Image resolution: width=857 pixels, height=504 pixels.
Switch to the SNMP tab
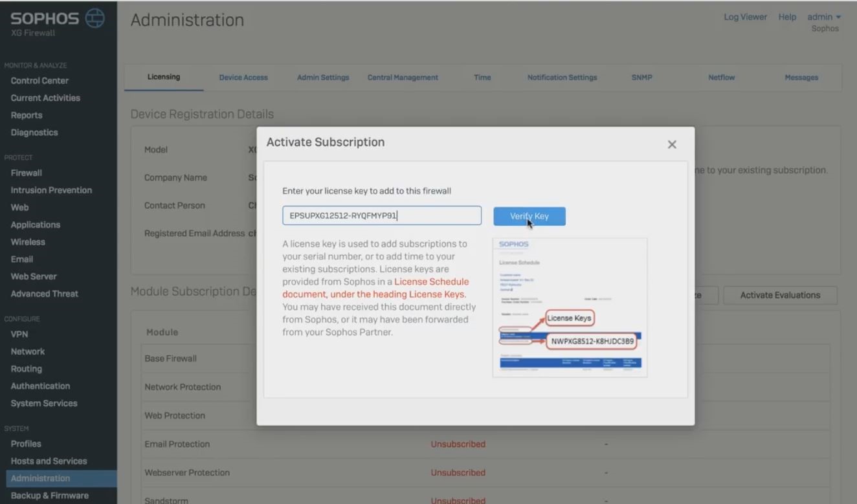[x=641, y=77]
